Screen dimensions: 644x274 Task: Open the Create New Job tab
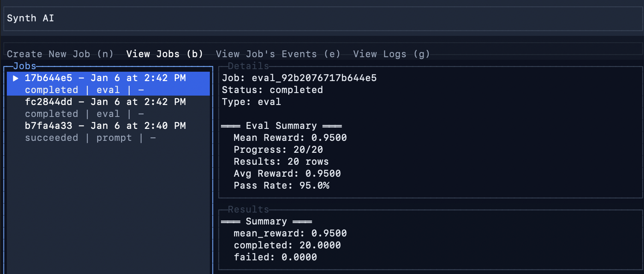pyautogui.click(x=59, y=54)
